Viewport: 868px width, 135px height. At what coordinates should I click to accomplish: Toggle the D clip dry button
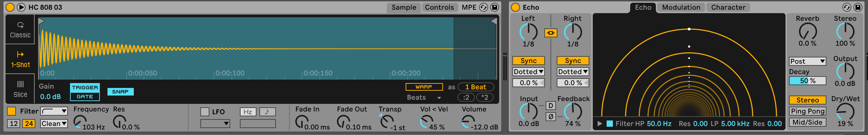point(550,106)
